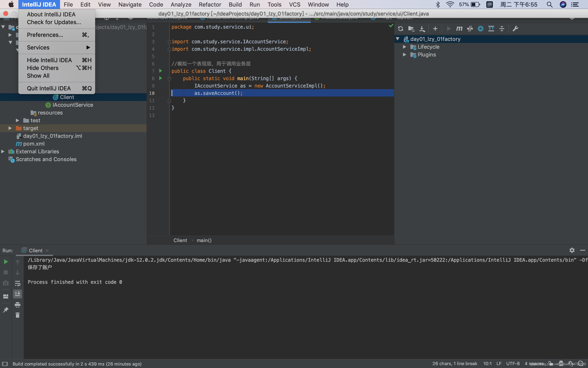The image size is (588, 368).
Task: Expand External Libraries
Action: click(x=3, y=152)
